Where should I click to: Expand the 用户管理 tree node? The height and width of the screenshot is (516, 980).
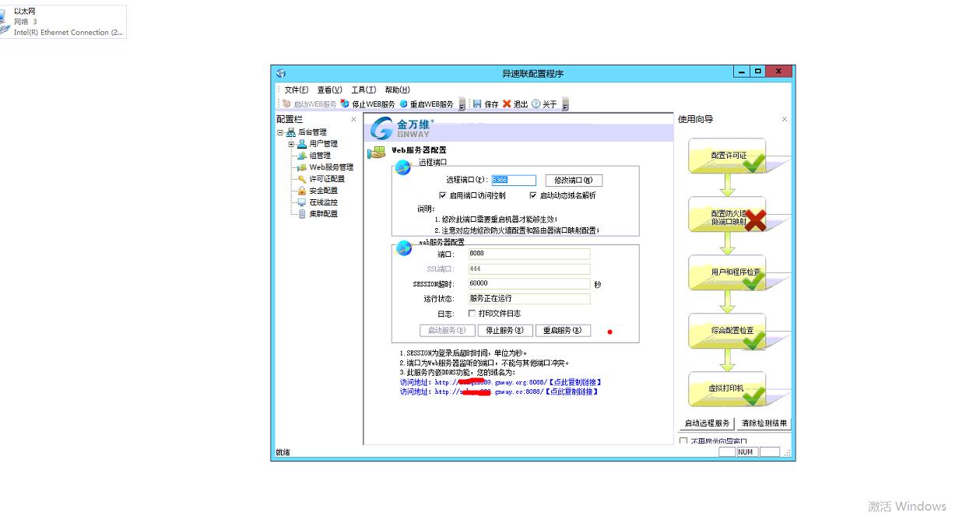(x=291, y=143)
